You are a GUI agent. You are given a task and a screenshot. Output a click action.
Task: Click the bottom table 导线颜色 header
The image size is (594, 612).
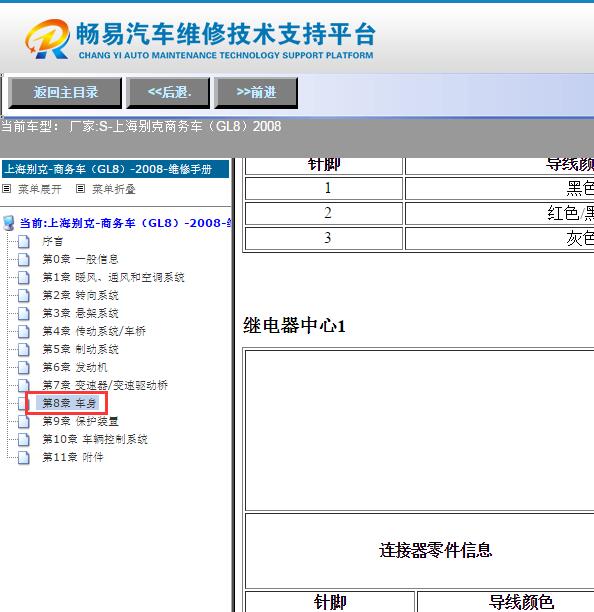[x=506, y=602]
